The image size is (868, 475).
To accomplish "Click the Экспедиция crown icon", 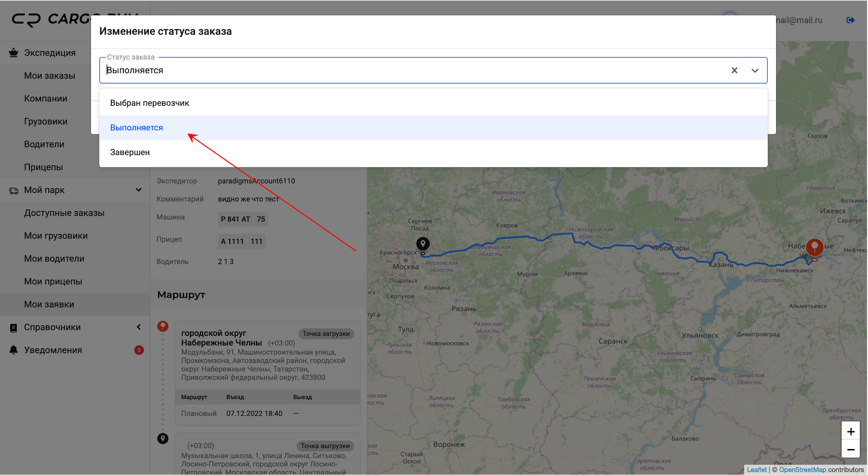I will tap(13, 52).
